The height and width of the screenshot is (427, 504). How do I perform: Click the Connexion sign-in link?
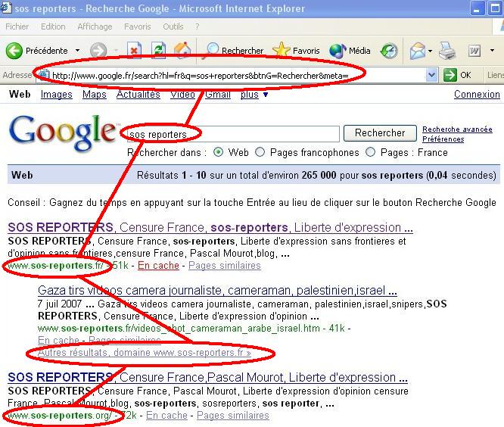tap(477, 94)
